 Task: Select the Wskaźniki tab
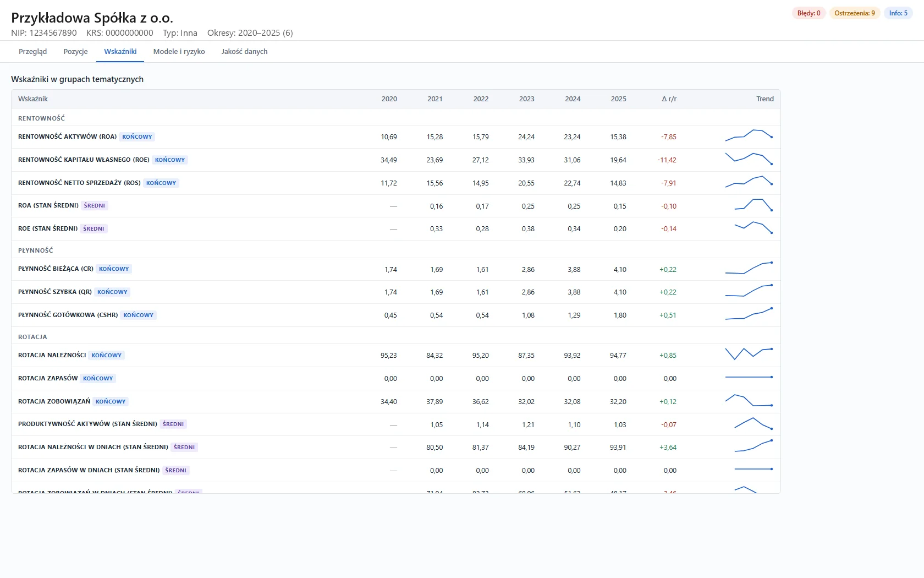[x=120, y=51]
